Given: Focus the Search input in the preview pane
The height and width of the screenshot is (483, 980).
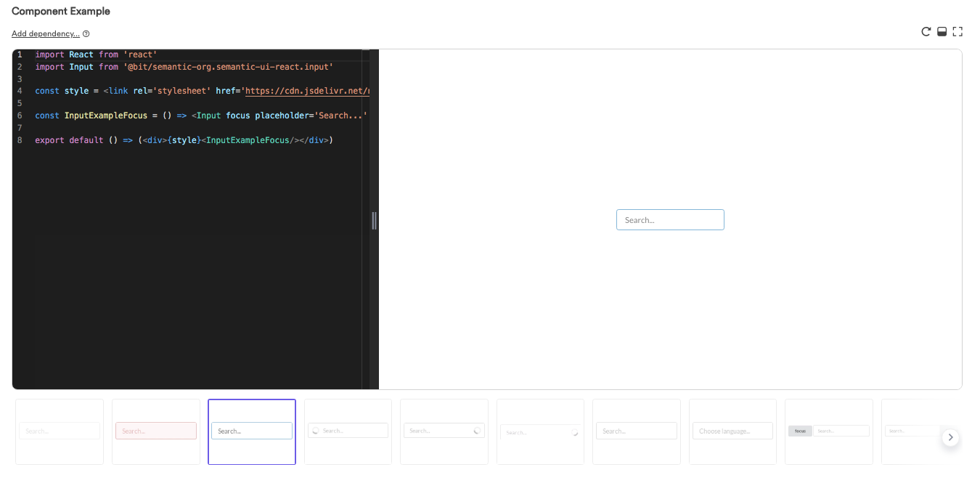Looking at the screenshot, I should pyautogui.click(x=669, y=219).
